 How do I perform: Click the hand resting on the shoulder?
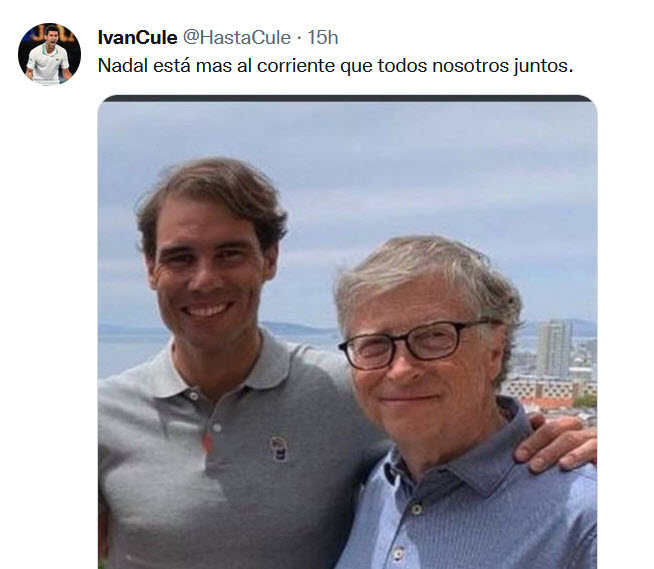[x=562, y=438]
